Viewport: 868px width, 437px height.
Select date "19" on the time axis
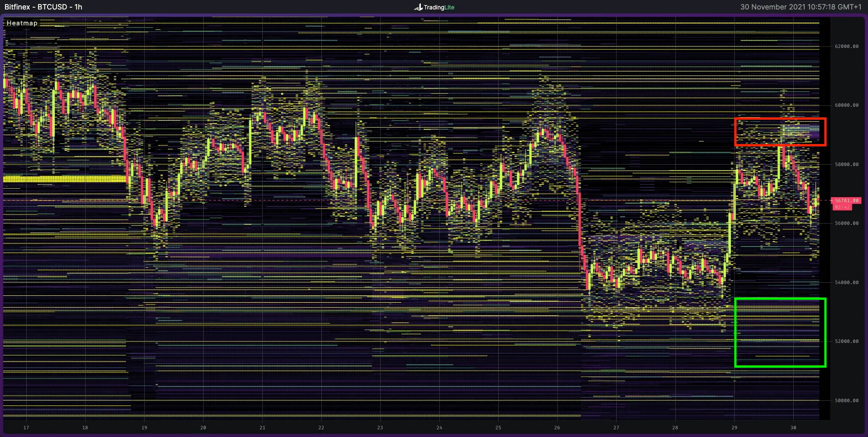[144, 427]
